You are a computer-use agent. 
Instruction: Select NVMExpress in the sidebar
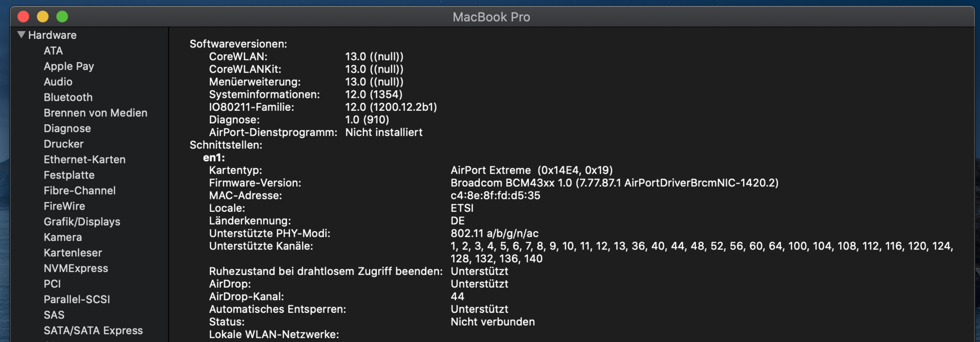pyautogui.click(x=76, y=268)
